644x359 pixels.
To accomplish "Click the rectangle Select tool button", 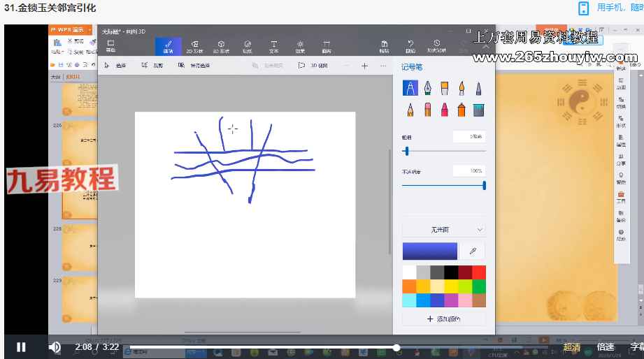I will [116, 66].
